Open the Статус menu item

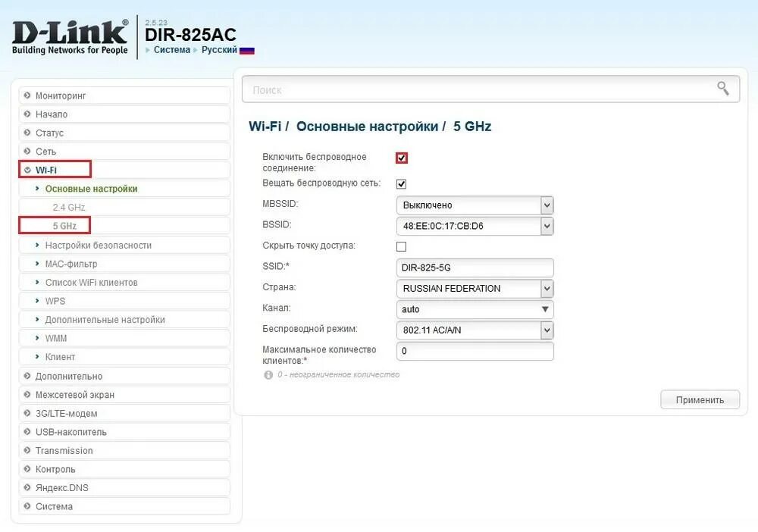point(124,133)
